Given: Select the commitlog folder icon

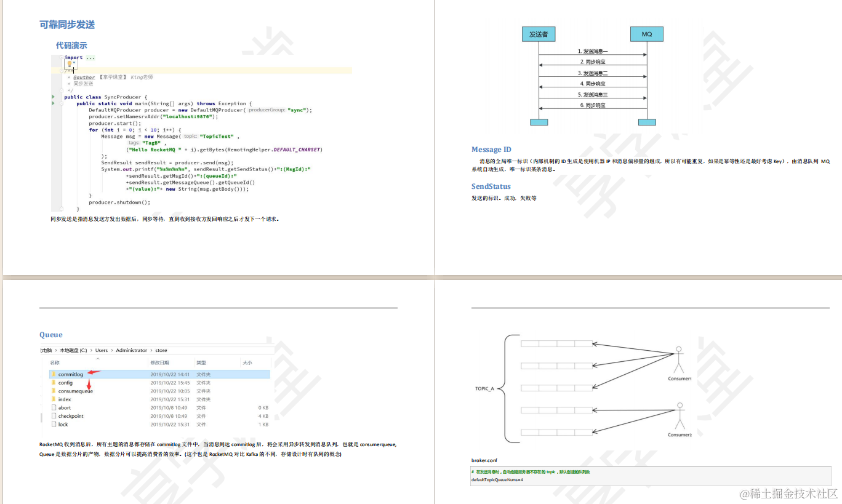Looking at the screenshot, I should pyautogui.click(x=54, y=374).
